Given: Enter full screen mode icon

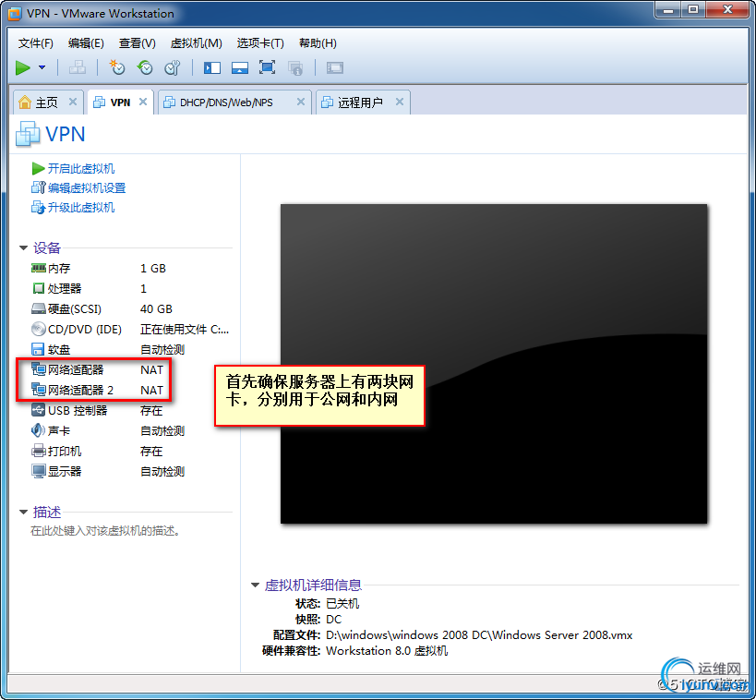Looking at the screenshot, I should point(267,67).
